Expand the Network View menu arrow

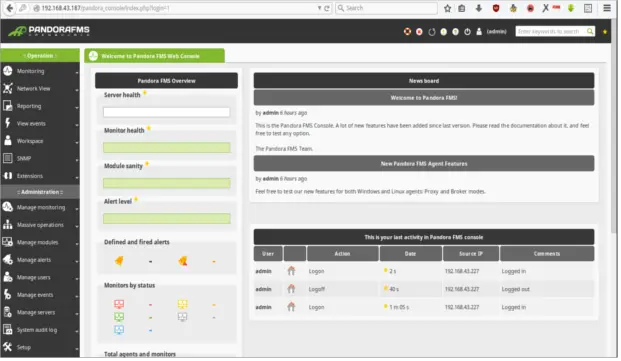click(x=76, y=90)
